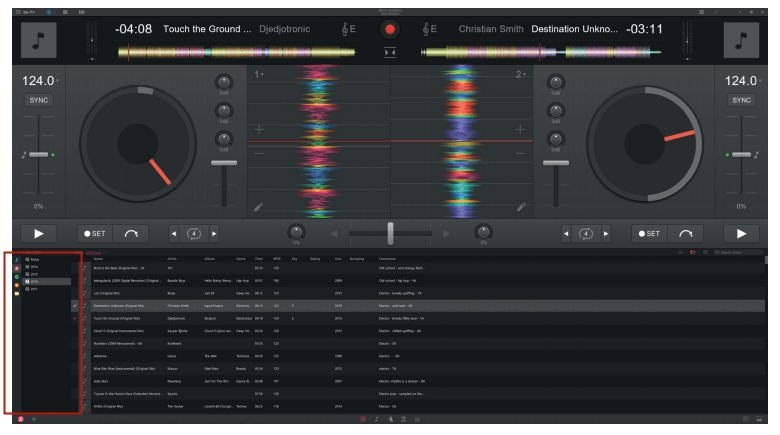
Task: Click the left deck waveform edit pencil
Action: (x=258, y=208)
